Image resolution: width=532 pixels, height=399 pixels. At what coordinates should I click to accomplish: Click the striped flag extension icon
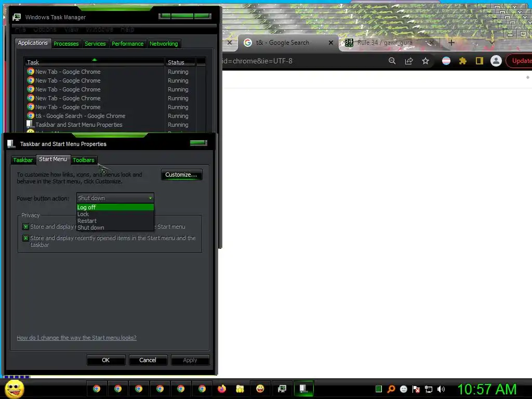(x=446, y=61)
